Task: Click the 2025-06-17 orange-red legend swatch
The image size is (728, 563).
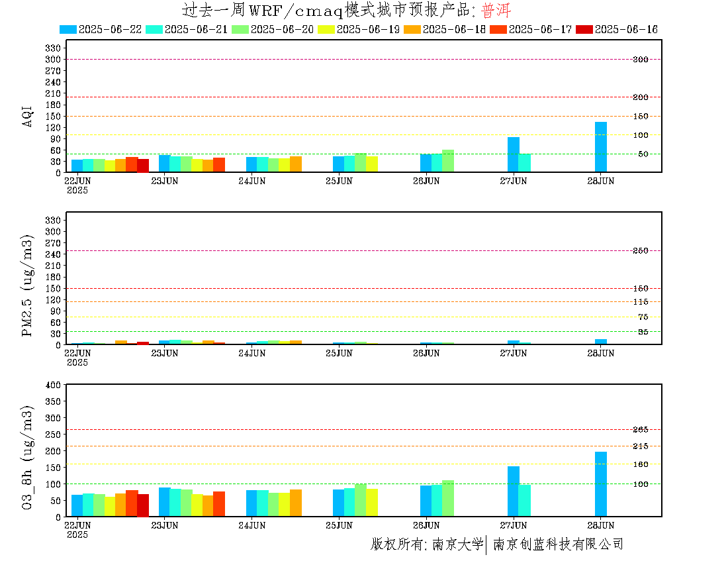Action: 498,29
